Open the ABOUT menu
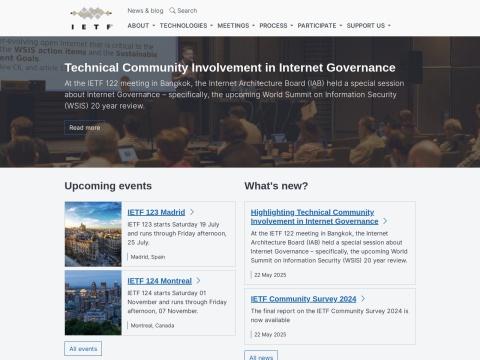This screenshot has height=360, width=480. tap(138, 26)
